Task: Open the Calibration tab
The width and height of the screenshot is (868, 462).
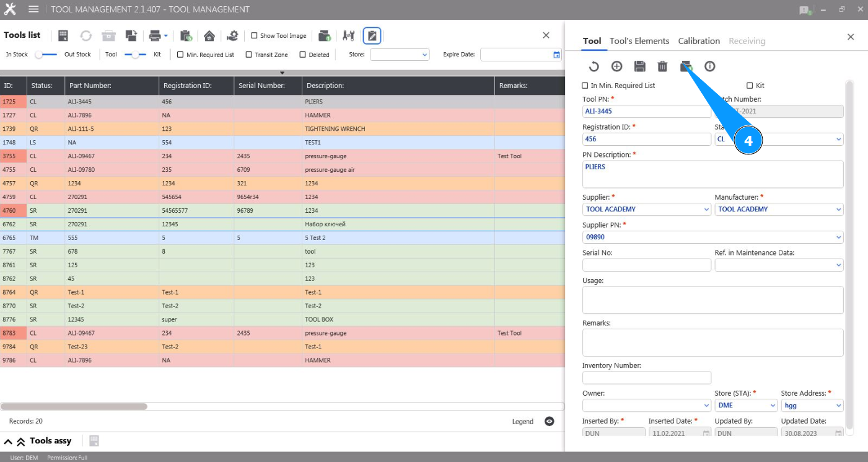Action: [699, 41]
